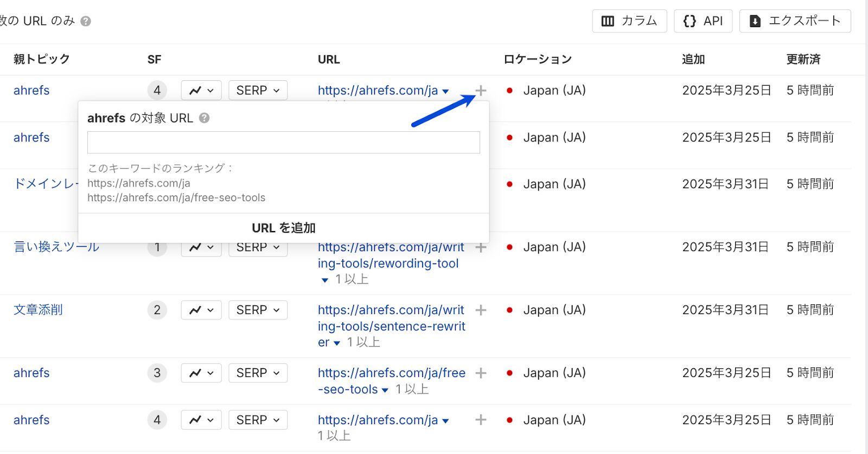This screenshot has height=454, width=868.
Task: Expand the SERP dropdown in the first row
Action: pyautogui.click(x=258, y=91)
